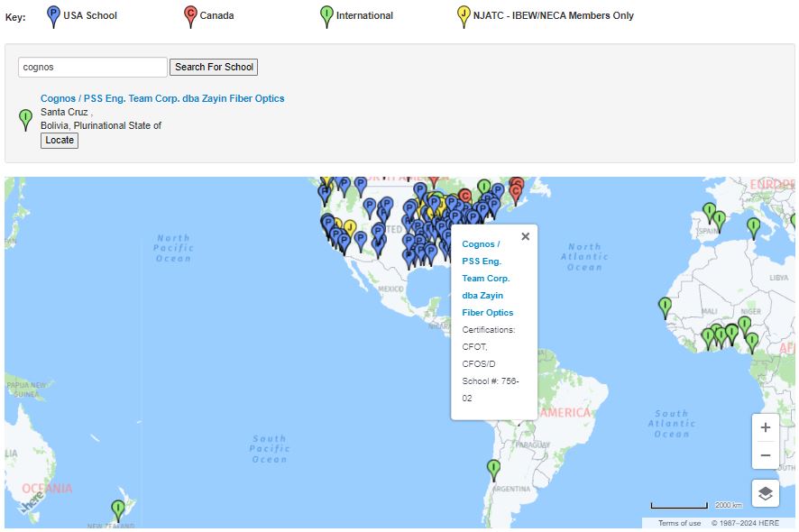799x532 pixels.
Task: Click the yellow NJATC key icon
Action: pos(464,15)
